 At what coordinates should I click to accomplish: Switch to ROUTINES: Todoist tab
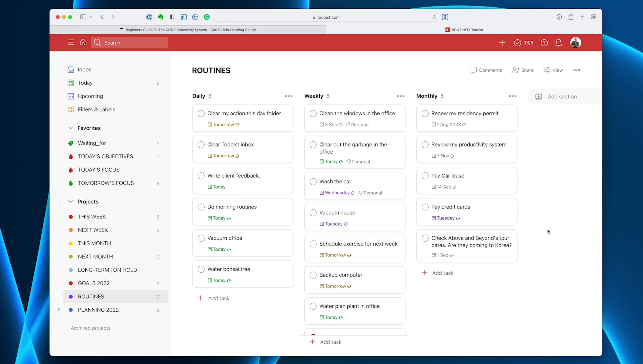[464, 29]
